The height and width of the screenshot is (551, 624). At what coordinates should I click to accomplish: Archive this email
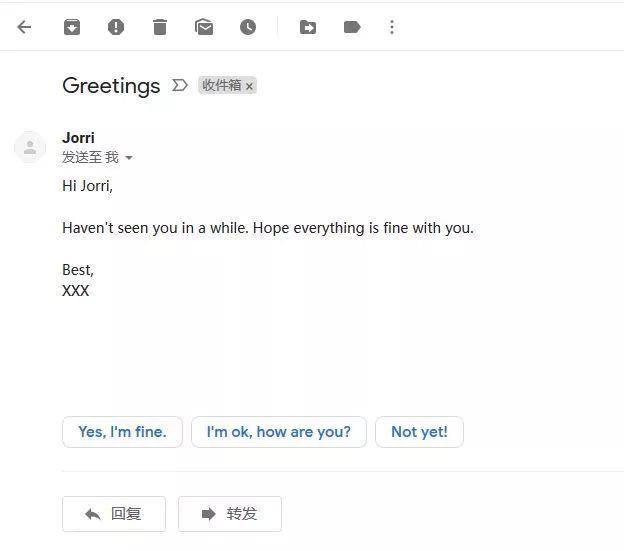pyautogui.click(x=72, y=27)
